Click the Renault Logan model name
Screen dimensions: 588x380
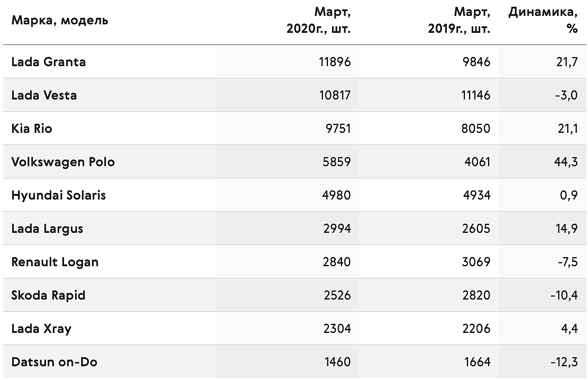click(x=55, y=262)
